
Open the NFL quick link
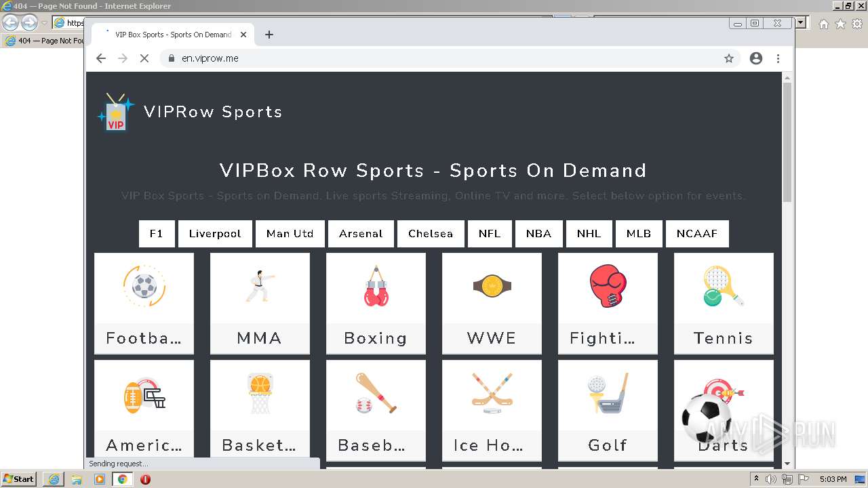490,234
